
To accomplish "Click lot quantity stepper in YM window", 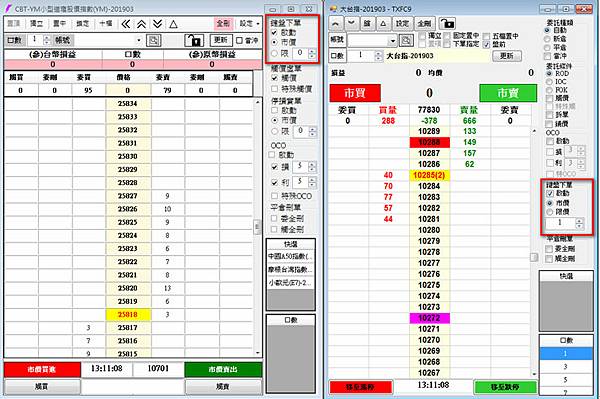I will [x=47, y=40].
